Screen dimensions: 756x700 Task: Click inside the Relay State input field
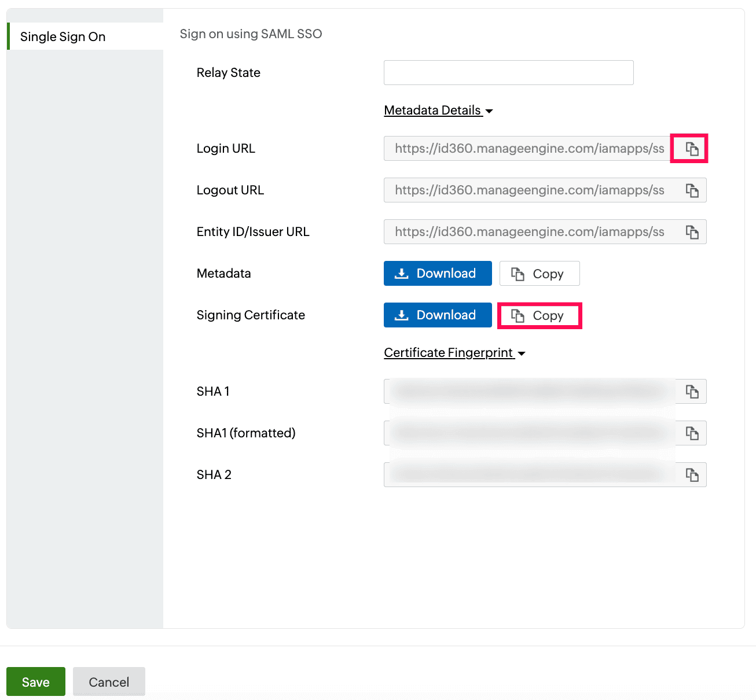(x=508, y=72)
